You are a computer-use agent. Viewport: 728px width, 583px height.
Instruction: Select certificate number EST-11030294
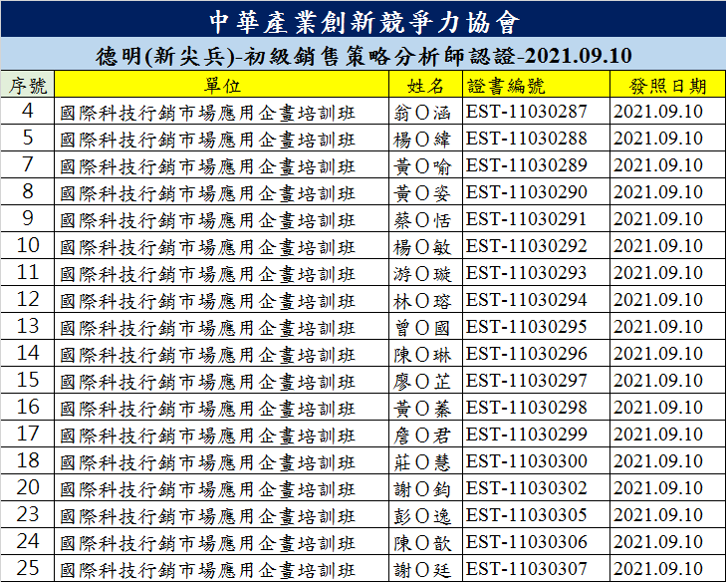pyautogui.click(x=527, y=300)
